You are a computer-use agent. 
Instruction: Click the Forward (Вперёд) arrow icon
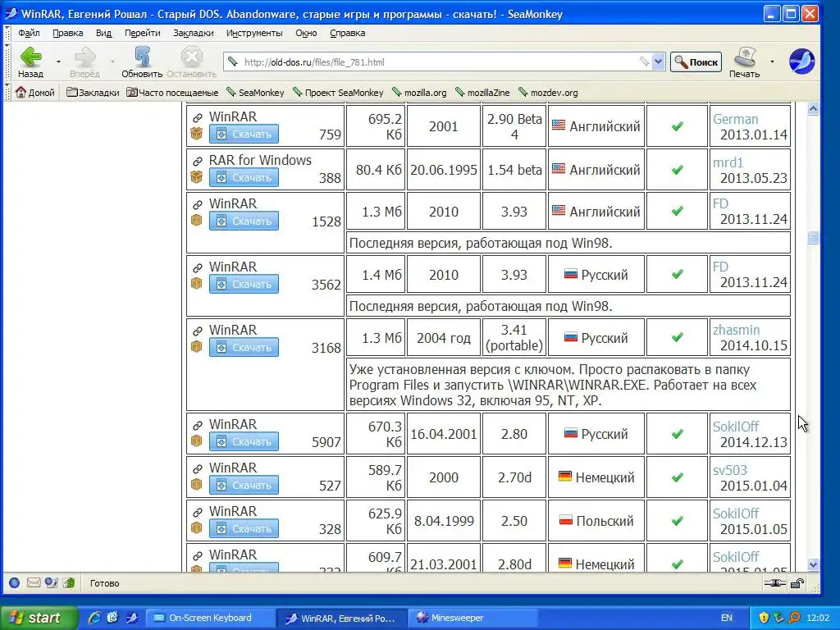click(x=84, y=57)
